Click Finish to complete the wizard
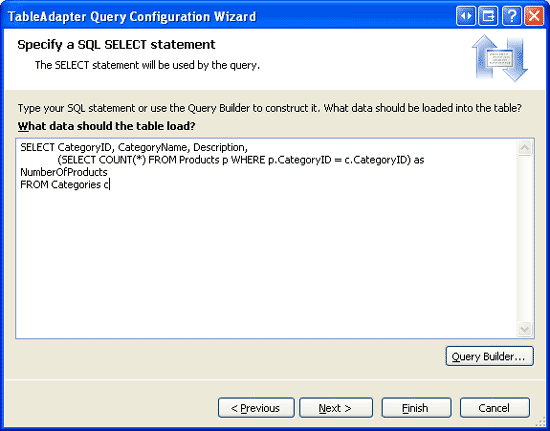 (416, 408)
